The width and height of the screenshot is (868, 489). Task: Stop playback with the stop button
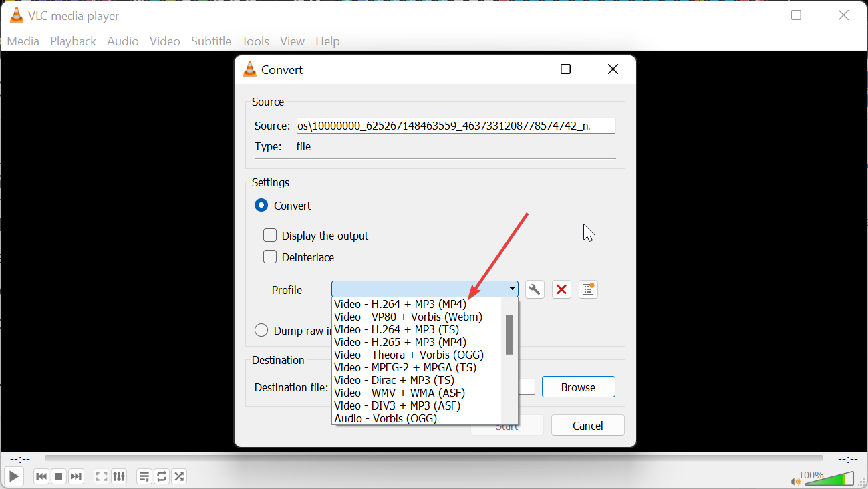(59, 476)
